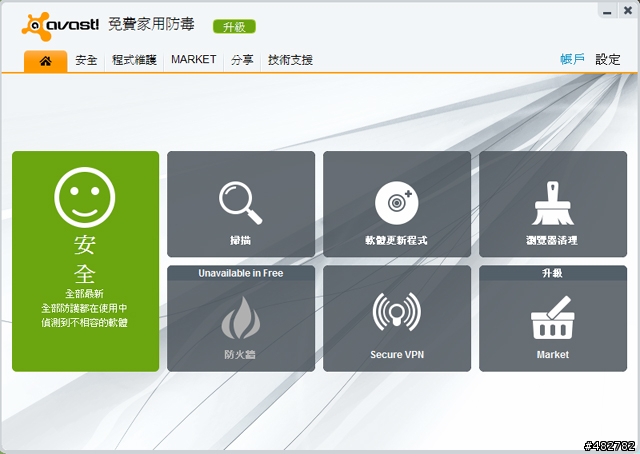Image resolution: width=640 pixels, height=454 pixels.
Task: Click the green 升級 upgrade button
Action: [234, 27]
